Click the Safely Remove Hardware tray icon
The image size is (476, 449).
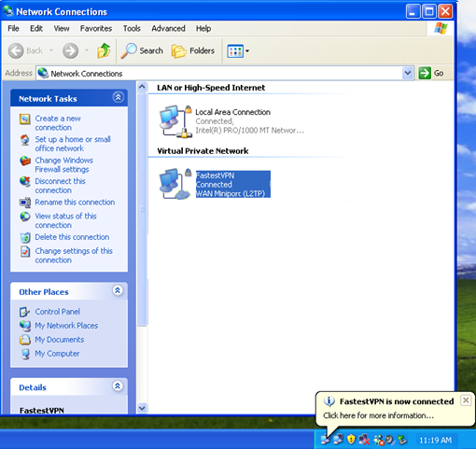tap(402, 440)
